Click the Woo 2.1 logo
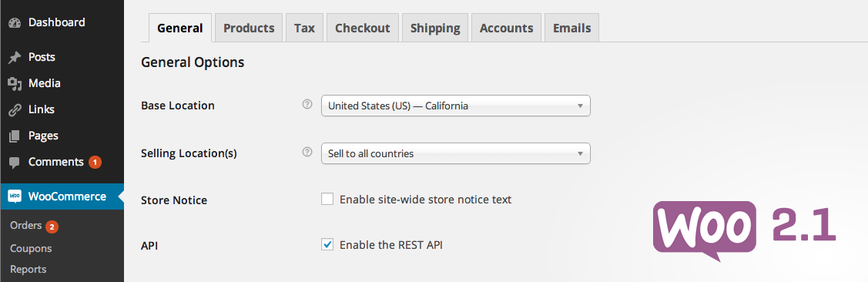 (745, 230)
